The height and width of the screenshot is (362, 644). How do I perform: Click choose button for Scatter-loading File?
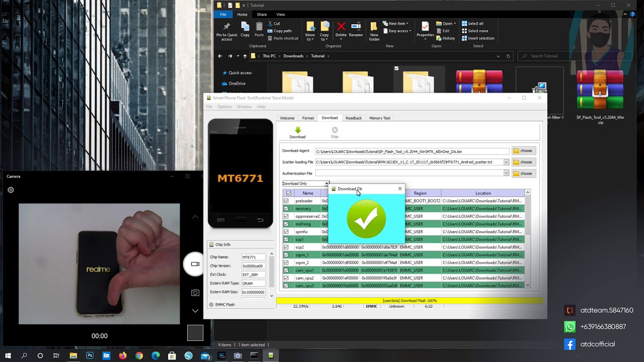click(524, 162)
